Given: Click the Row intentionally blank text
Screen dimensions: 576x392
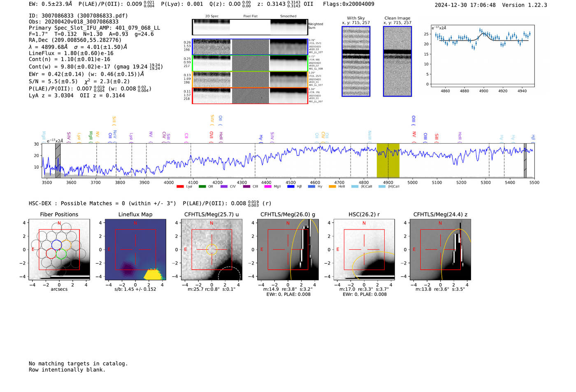Looking at the screenshot, I should 67,370.
